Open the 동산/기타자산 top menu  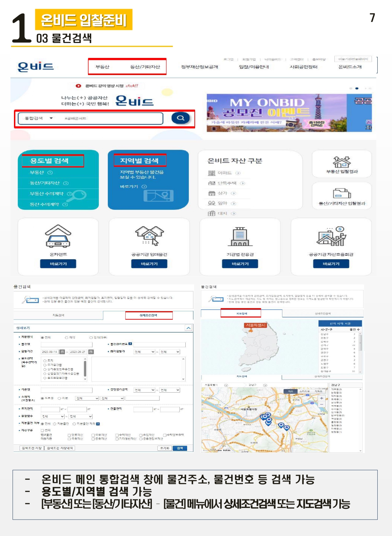click(x=145, y=67)
